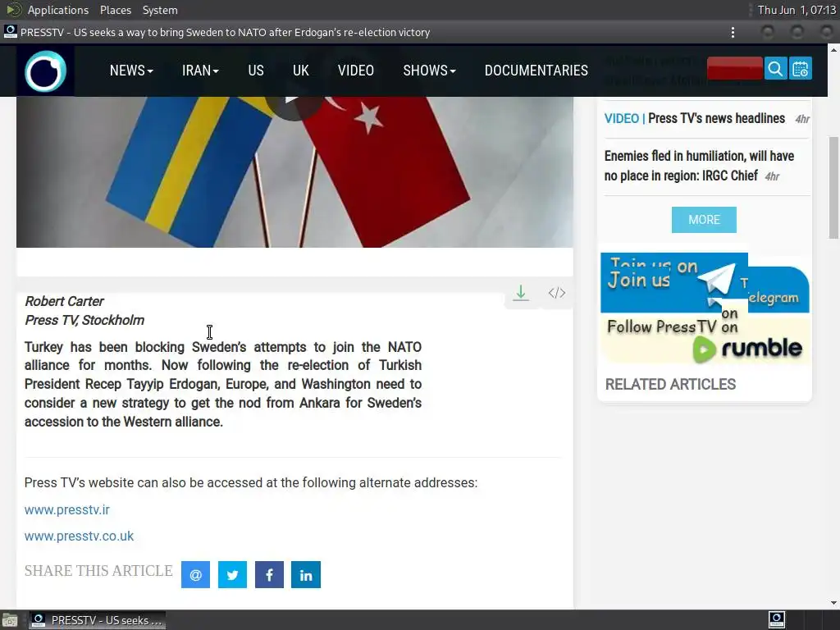The height and width of the screenshot is (630, 840).
Task: Click the MORE button in sidebar
Action: (704, 220)
